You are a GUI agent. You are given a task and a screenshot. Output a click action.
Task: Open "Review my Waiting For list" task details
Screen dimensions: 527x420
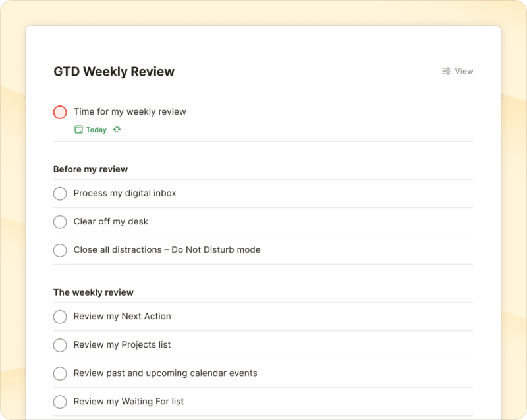128,402
